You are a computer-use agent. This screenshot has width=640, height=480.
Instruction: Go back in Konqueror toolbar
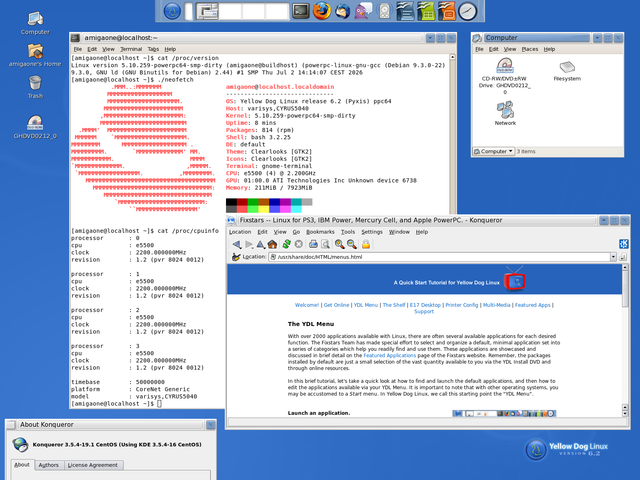[236, 244]
